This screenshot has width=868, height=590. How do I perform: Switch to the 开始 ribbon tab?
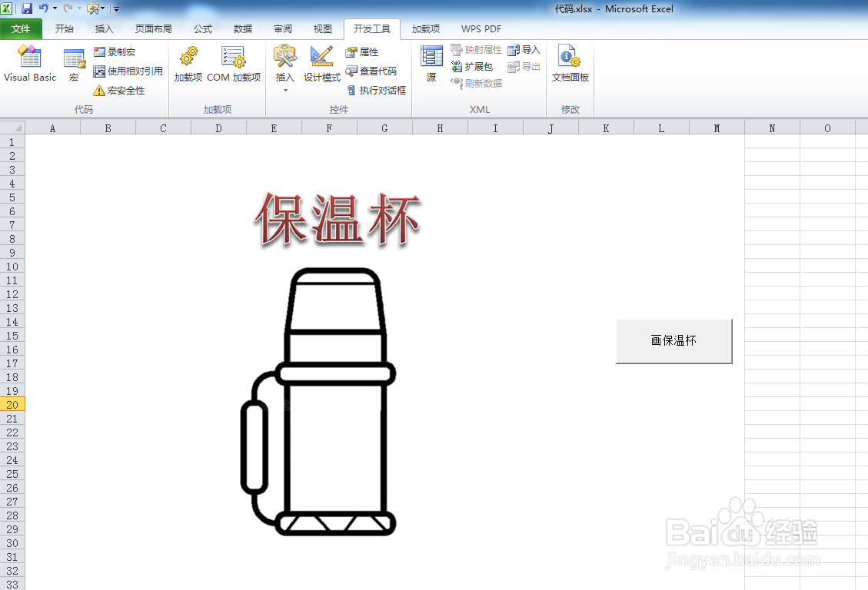click(64, 28)
